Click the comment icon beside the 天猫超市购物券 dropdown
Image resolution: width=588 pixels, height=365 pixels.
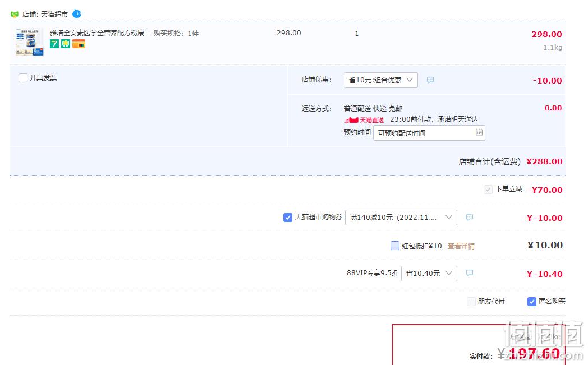point(470,218)
